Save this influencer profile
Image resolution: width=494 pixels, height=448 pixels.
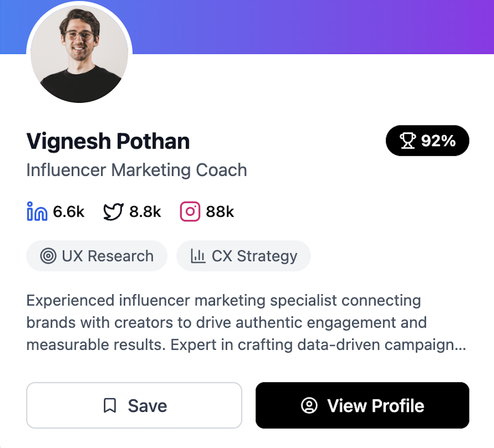(x=134, y=405)
